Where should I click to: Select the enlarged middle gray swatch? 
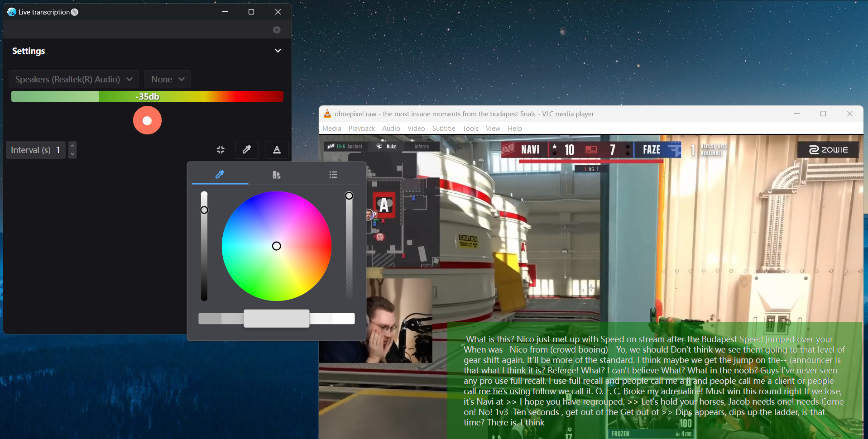pos(277,319)
